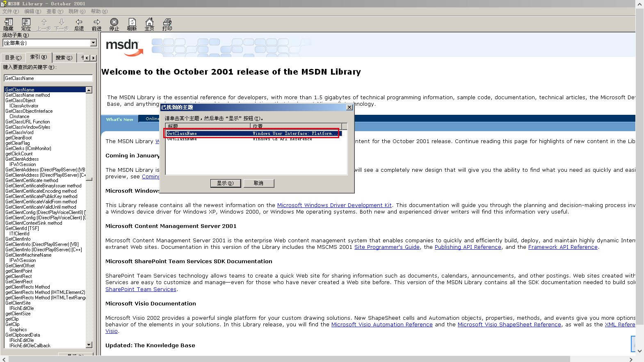644x362 pixels.
Task: Print the topic with the 打印 icon
Action: 167,25
